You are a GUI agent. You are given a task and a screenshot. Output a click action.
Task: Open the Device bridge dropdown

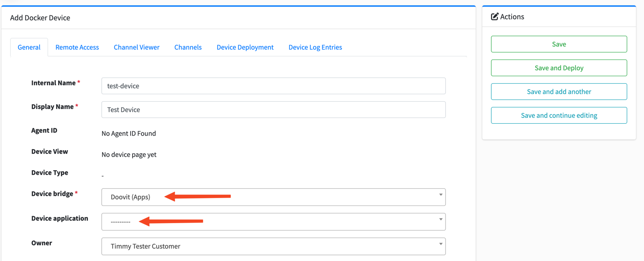[x=273, y=197]
